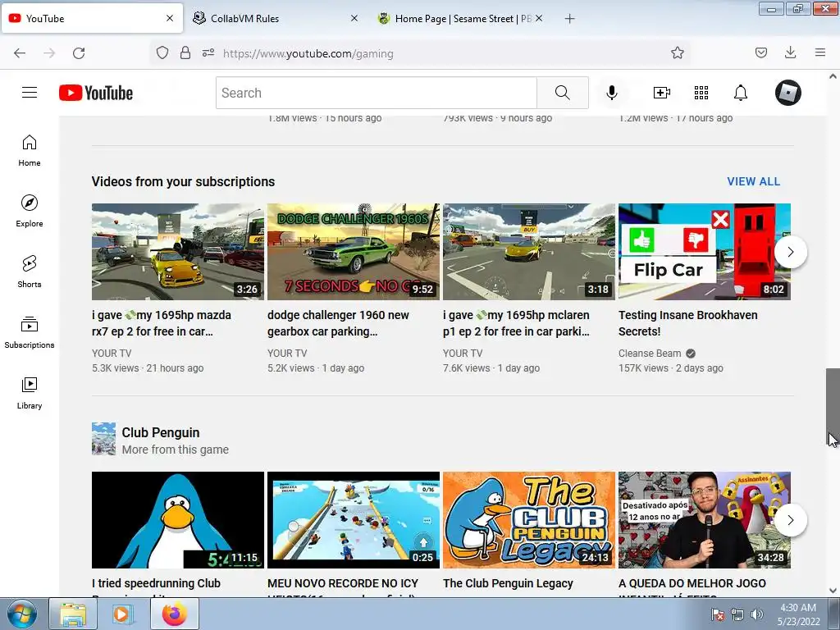Click the YouTube logo
This screenshot has width=840, height=630.
click(96, 93)
